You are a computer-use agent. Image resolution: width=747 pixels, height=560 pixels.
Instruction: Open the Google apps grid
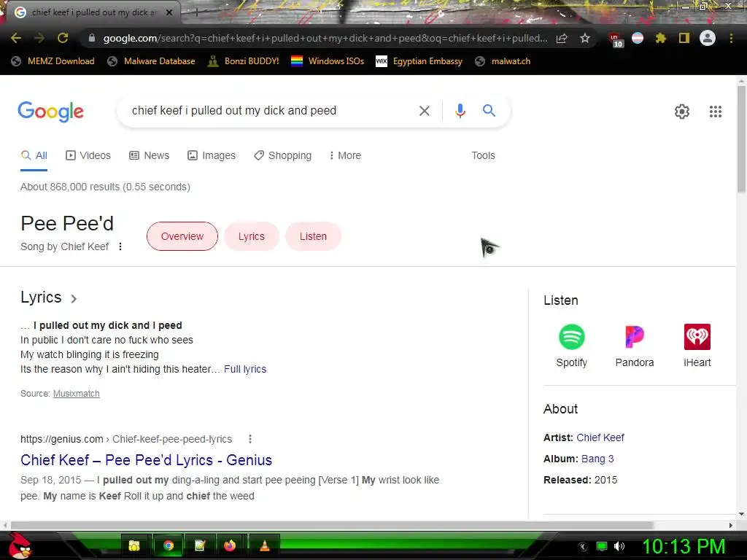pos(715,112)
